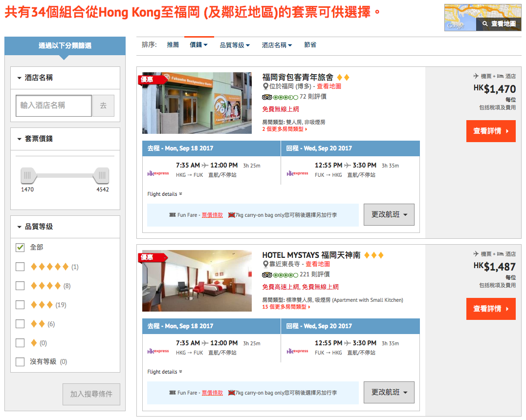
Task: Click the Fun Fare ticket icon in first package
Action: [x=173, y=215]
